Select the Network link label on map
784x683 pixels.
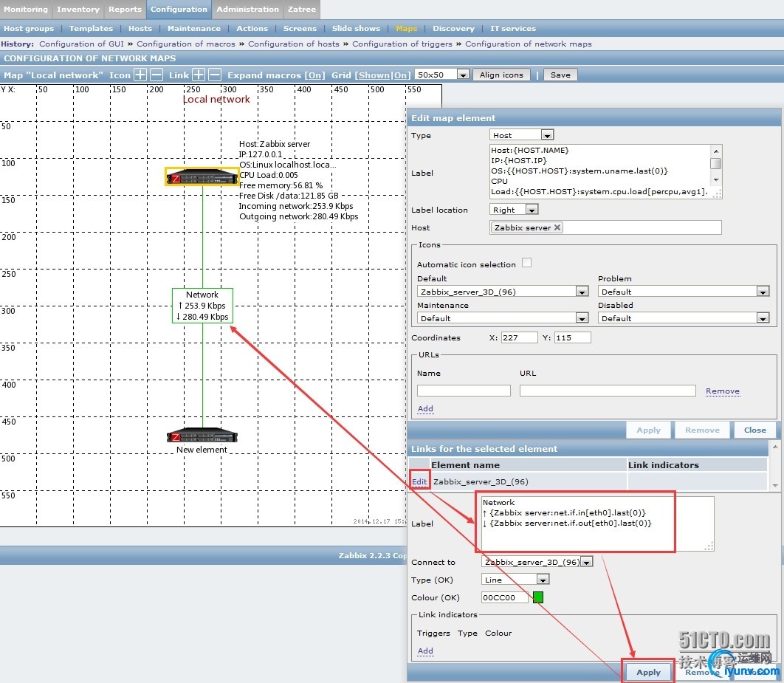202,306
